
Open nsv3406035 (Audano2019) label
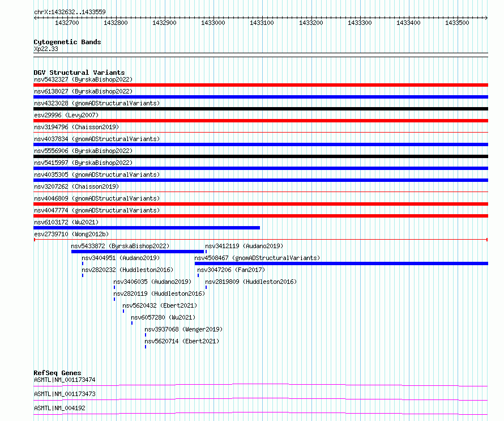(x=152, y=282)
